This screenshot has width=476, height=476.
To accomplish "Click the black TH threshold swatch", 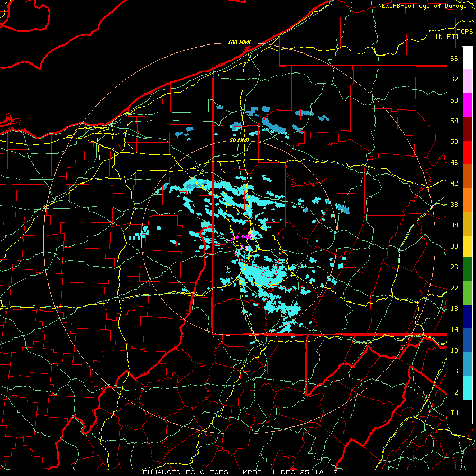I will click(x=467, y=411).
